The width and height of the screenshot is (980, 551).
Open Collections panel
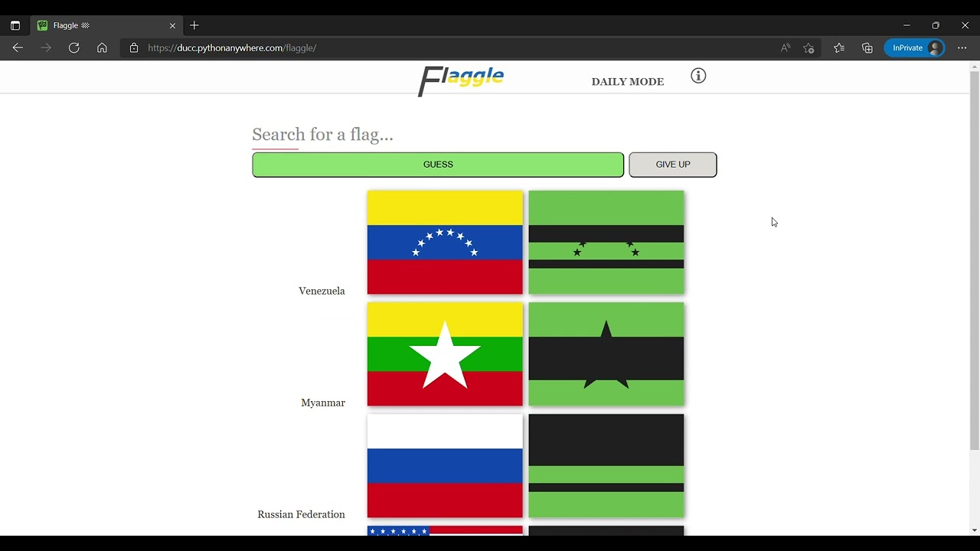pos(867,47)
